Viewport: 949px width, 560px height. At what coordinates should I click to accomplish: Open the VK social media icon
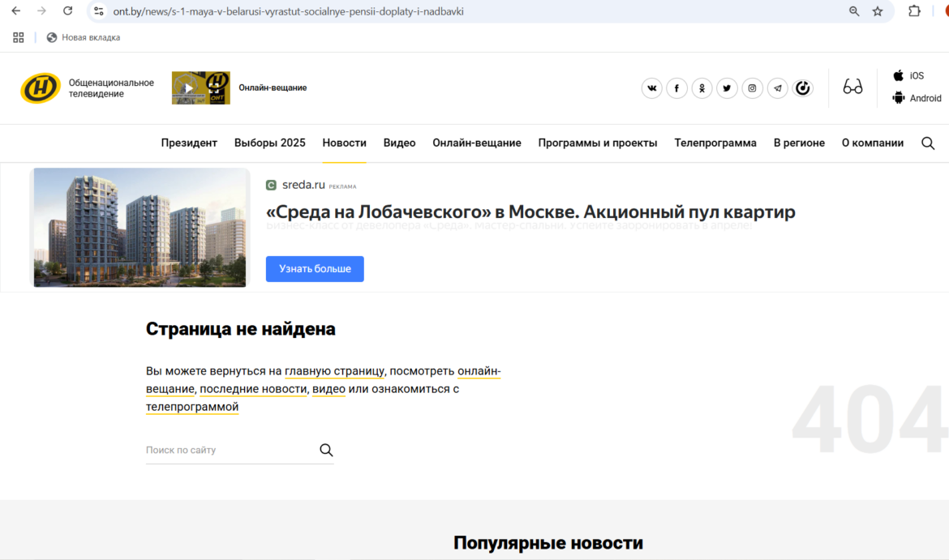coord(651,88)
